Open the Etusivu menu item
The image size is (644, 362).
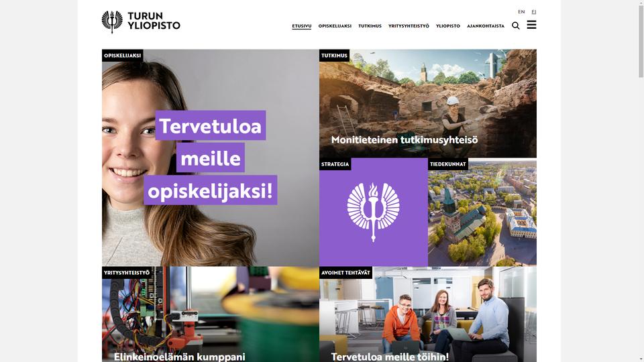click(x=301, y=26)
